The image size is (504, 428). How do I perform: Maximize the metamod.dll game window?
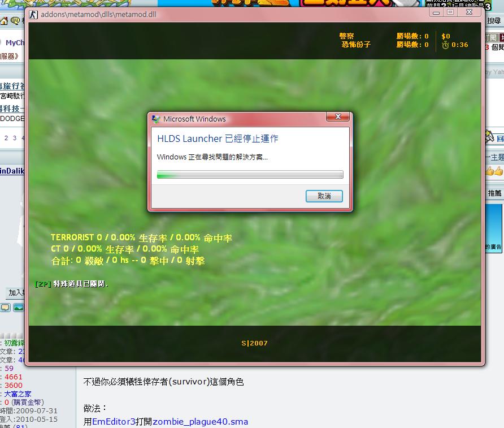[x=450, y=12]
